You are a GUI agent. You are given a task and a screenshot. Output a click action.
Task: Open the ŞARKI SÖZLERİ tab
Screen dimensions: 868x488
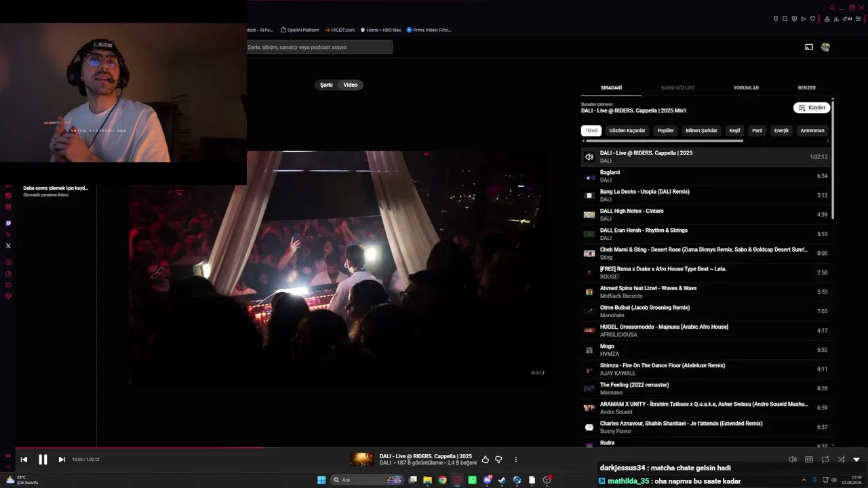677,88
